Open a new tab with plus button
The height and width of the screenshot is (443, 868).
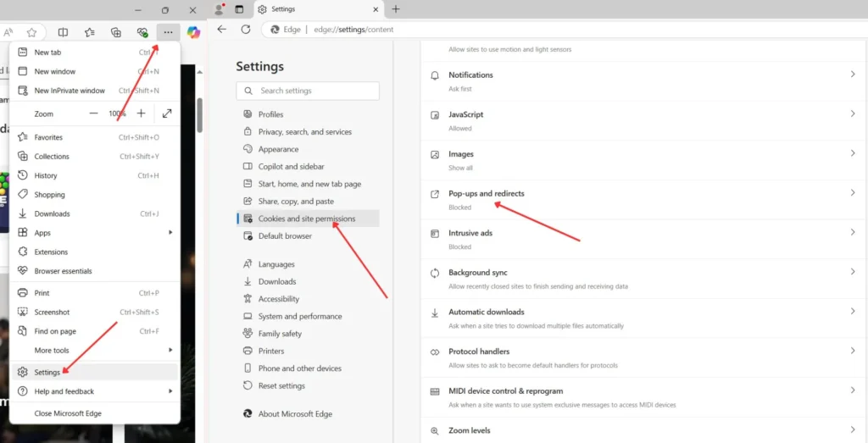pos(396,9)
